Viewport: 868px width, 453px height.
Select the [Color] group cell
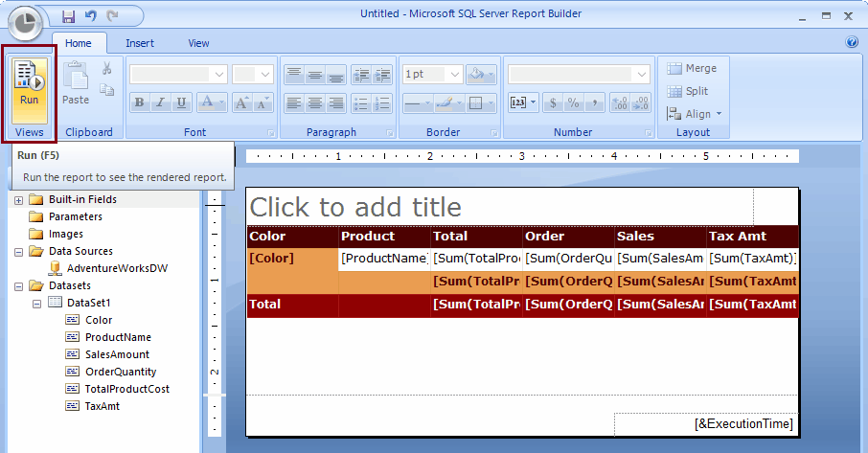point(292,270)
